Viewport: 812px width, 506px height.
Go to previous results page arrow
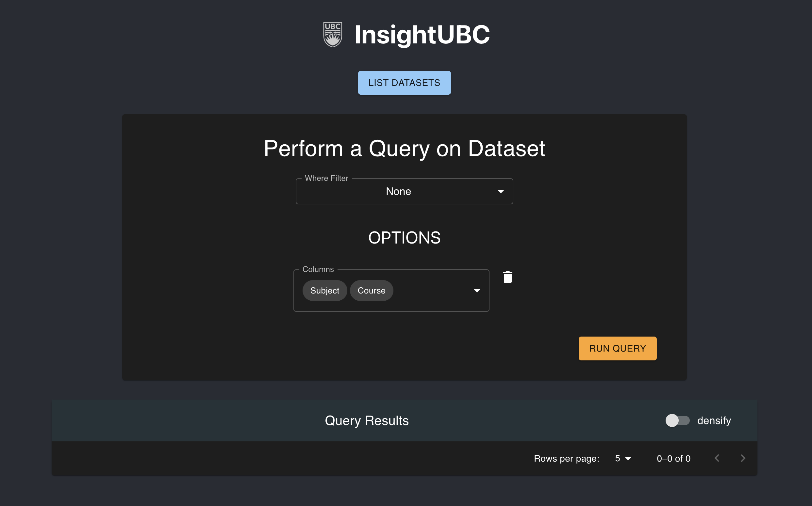717,458
